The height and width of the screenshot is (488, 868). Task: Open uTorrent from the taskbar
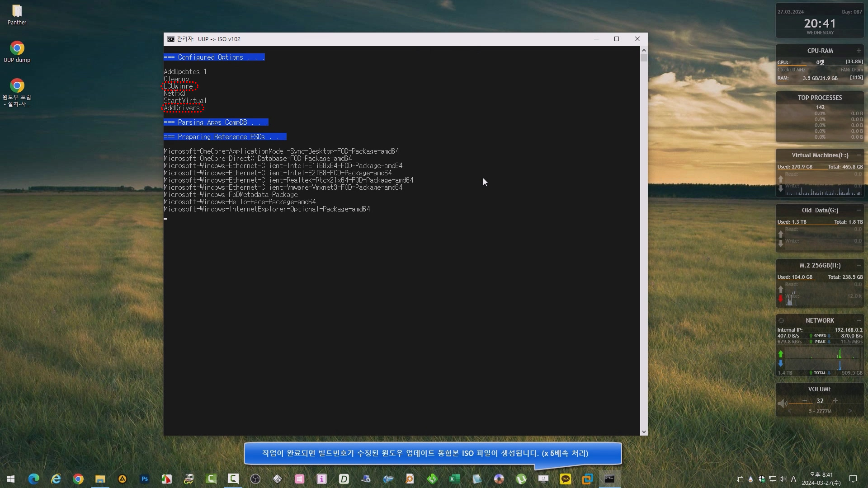(x=521, y=479)
